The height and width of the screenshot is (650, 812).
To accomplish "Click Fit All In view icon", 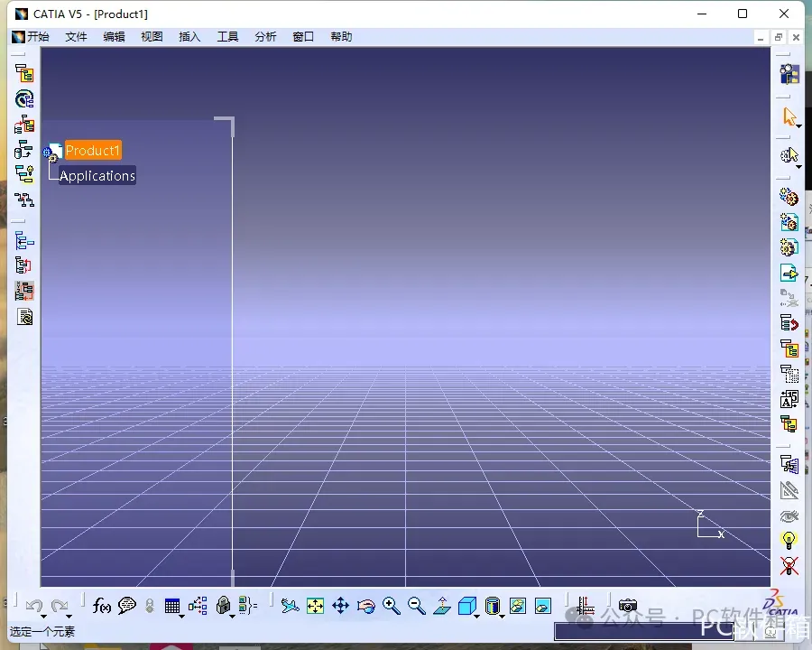I will pos(316,606).
